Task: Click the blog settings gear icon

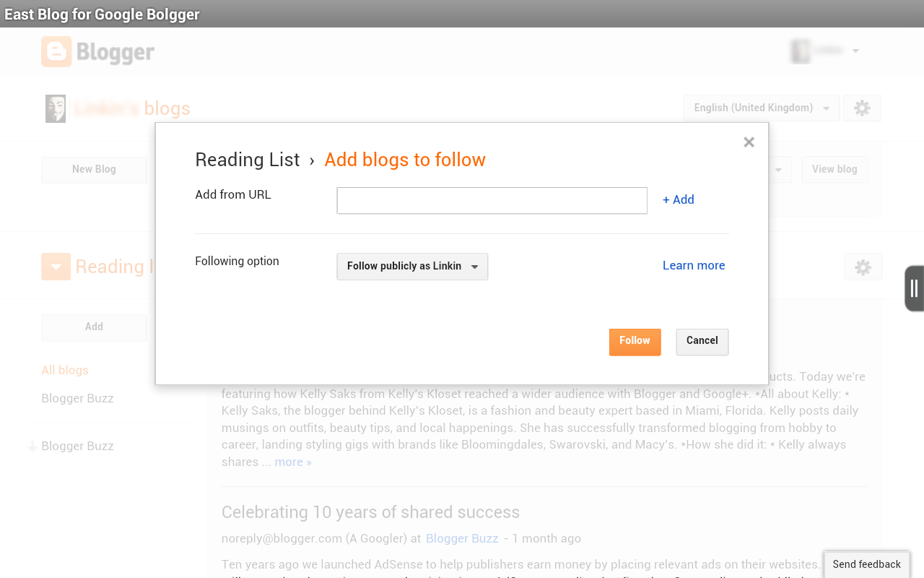Action: coord(862,108)
